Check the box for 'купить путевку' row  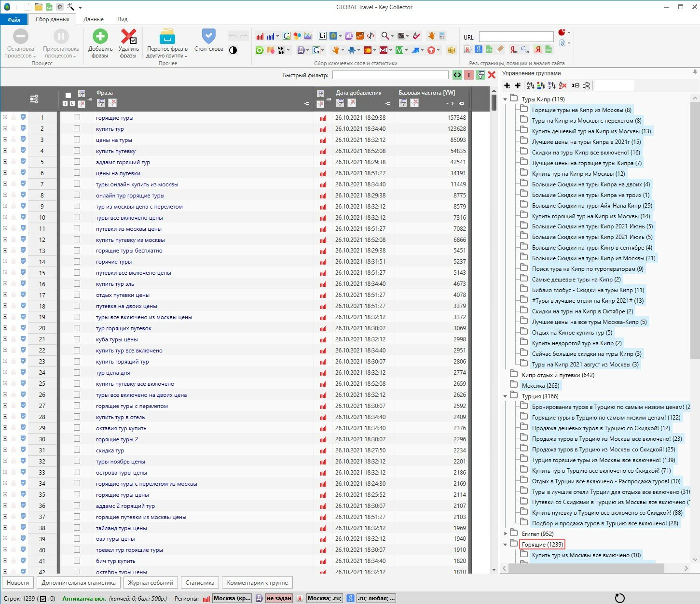77,151
